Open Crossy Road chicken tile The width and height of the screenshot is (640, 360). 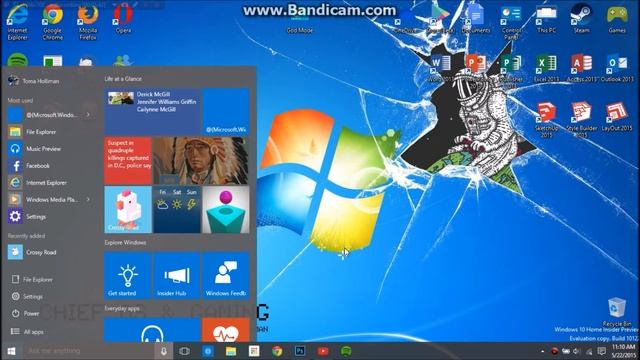(x=128, y=209)
